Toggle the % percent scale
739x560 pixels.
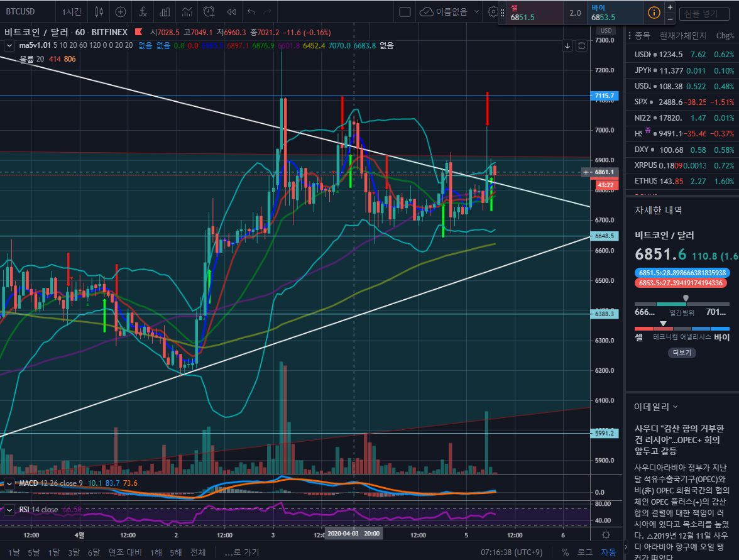565,552
